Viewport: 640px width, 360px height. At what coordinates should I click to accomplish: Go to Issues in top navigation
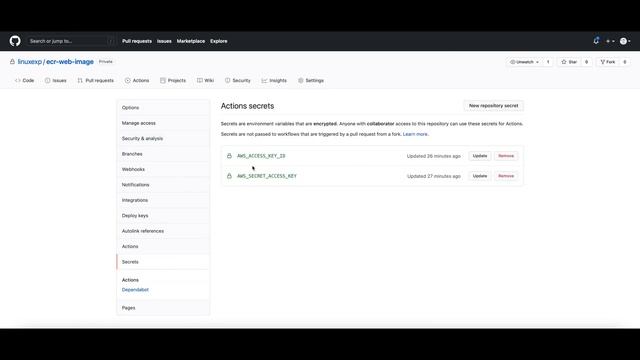tap(164, 41)
